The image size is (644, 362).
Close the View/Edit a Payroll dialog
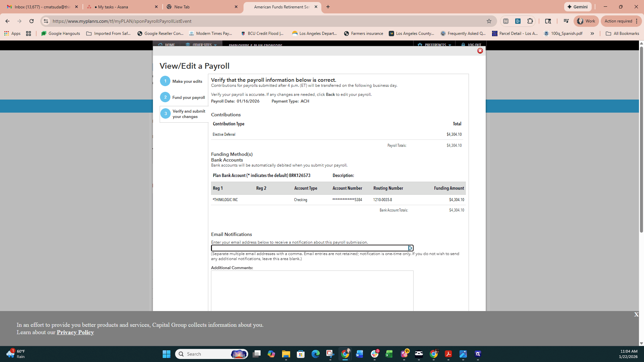[x=480, y=51]
